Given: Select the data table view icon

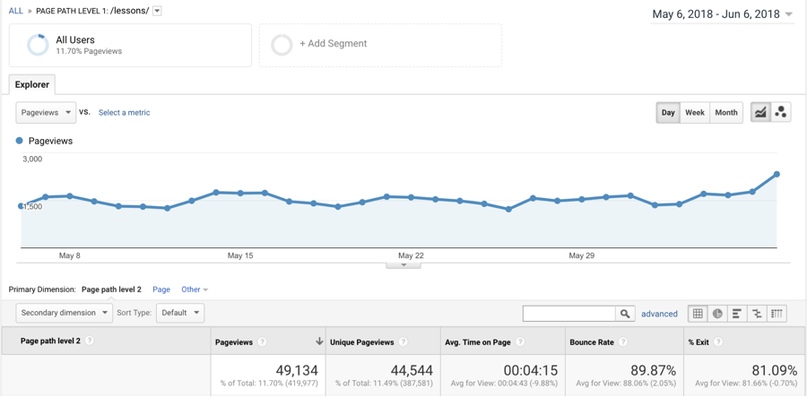Looking at the screenshot, I should tap(698, 313).
